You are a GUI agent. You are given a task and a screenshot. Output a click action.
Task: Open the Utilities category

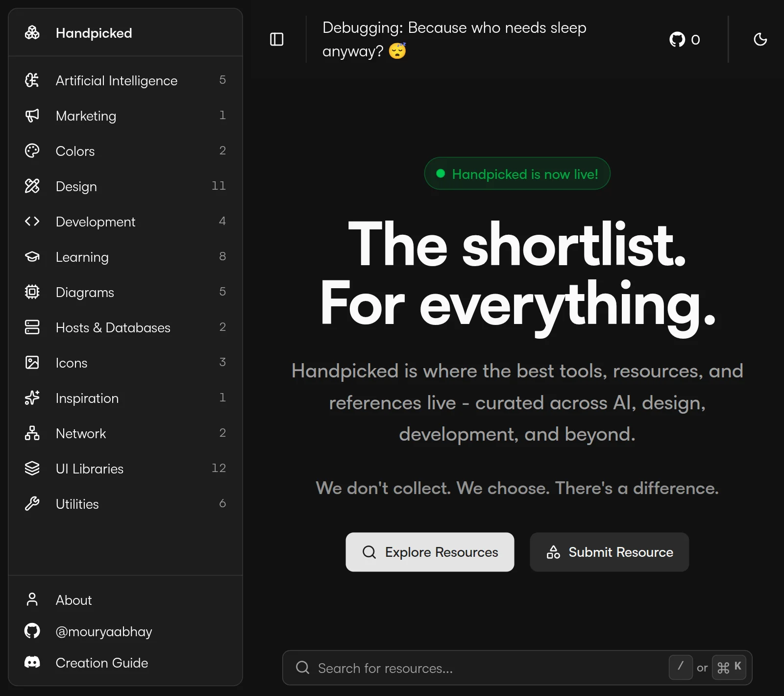[x=125, y=504]
